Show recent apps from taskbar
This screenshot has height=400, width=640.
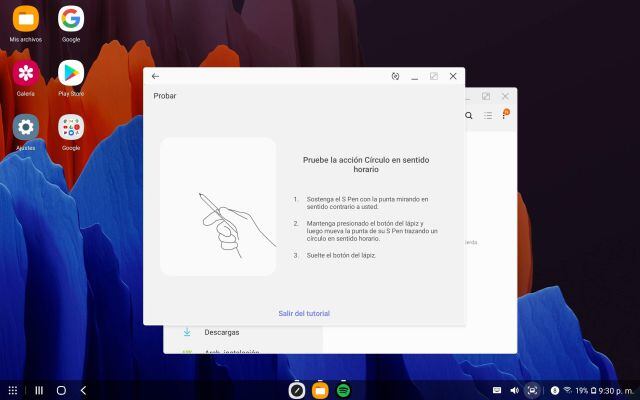[40, 390]
